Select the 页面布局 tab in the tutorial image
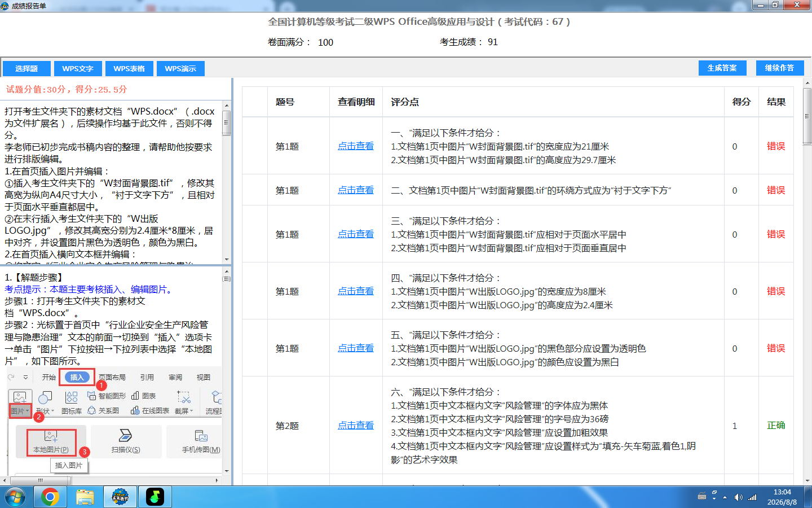The image size is (812, 508). tap(112, 378)
